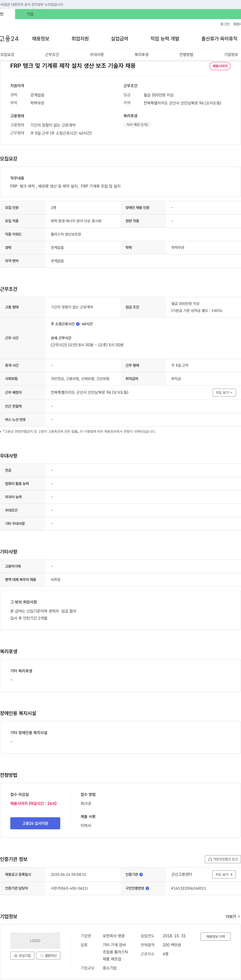This screenshot has width=241, height=980.
Task: Select the job title 'FRP 탱크 및 기계류 제작 설치 생산 보조 기술자 채용'
Action: [x=73, y=66]
